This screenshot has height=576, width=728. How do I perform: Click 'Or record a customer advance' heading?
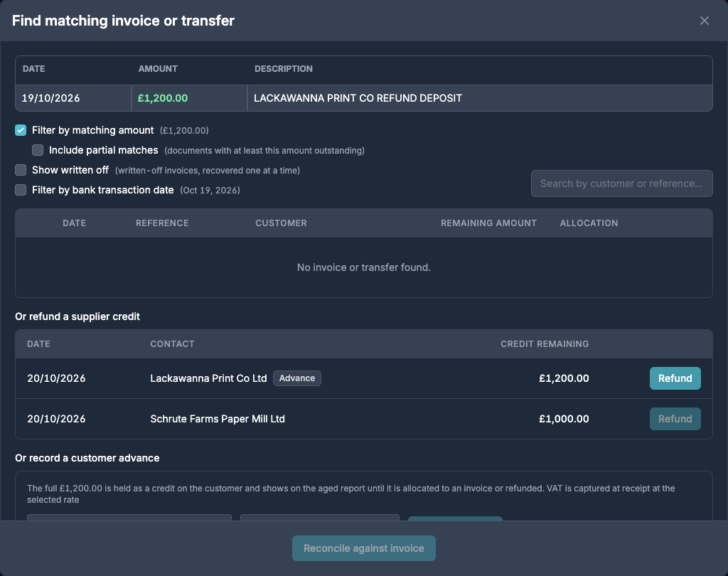point(87,458)
